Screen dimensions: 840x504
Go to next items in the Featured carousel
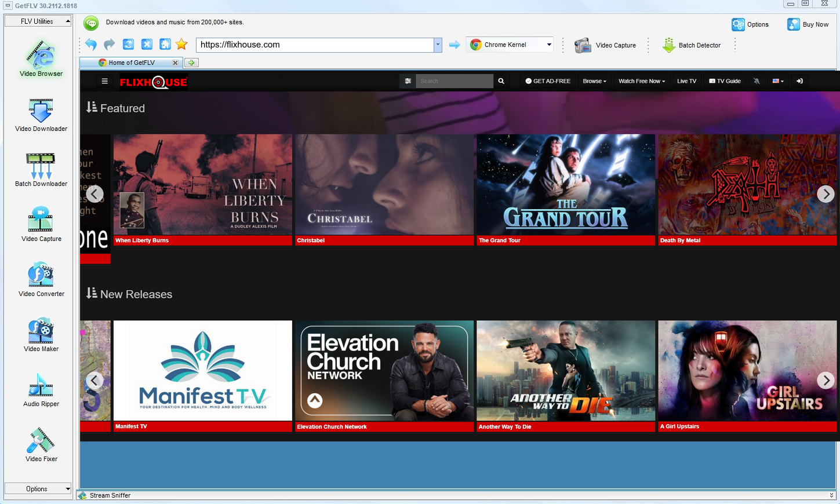pos(826,194)
